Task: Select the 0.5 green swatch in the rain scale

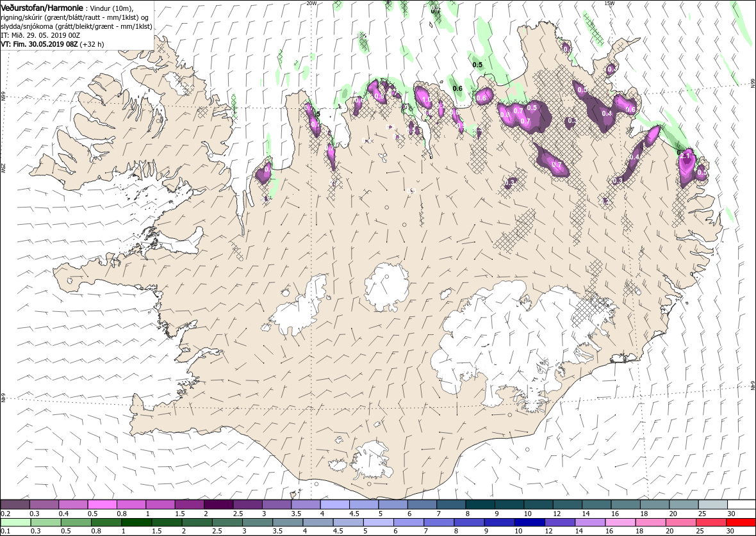Action: pyautogui.click(x=76, y=523)
